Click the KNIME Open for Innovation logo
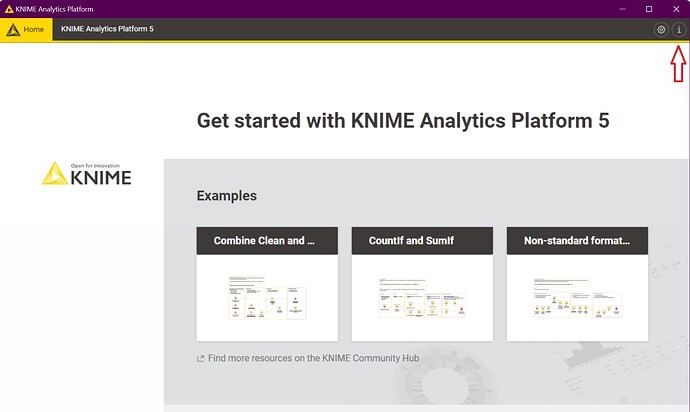This screenshot has height=412, width=690. (86, 174)
